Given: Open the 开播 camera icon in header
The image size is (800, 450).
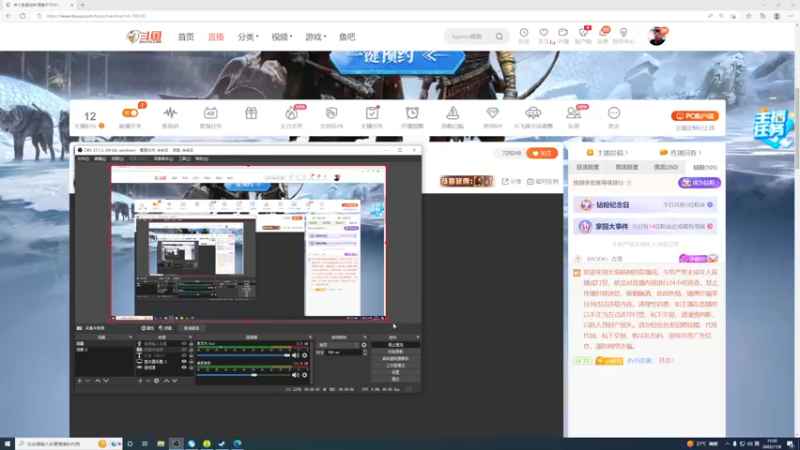Looking at the screenshot, I should (563, 33).
